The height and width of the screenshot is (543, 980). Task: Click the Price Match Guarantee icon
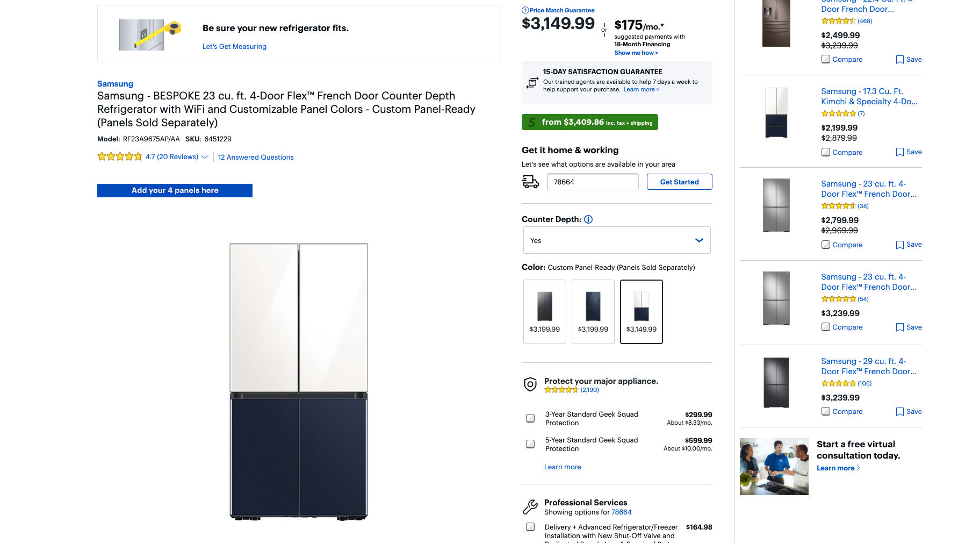pos(525,10)
